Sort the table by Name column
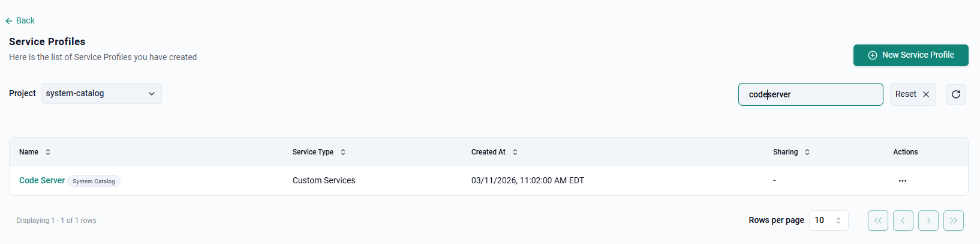Viewport: 980px width, 244px height. click(48, 152)
